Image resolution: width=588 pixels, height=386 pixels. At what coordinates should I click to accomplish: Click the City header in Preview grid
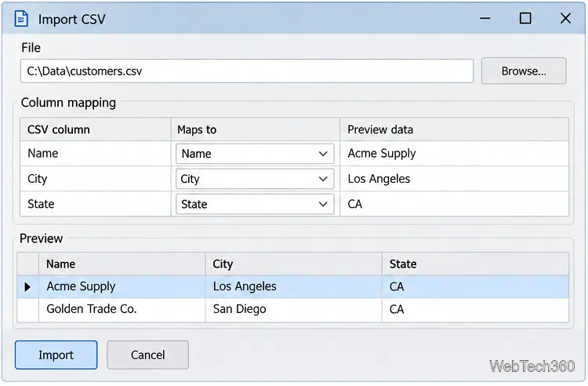coord(294,264)
